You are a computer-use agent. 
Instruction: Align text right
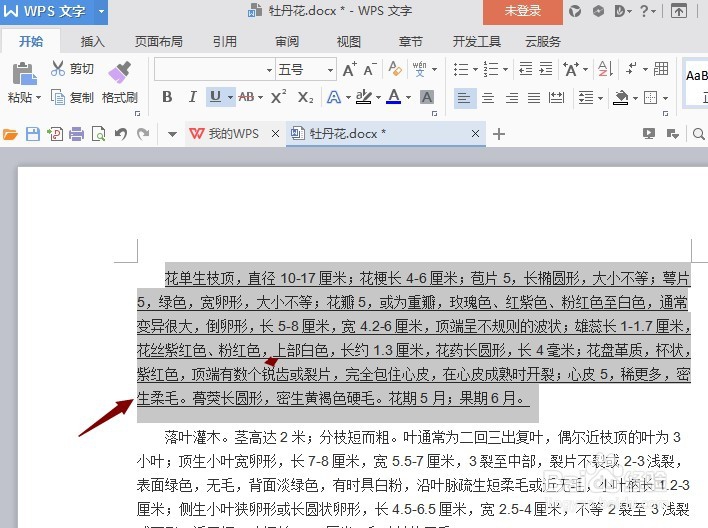[x=512, y=98]
